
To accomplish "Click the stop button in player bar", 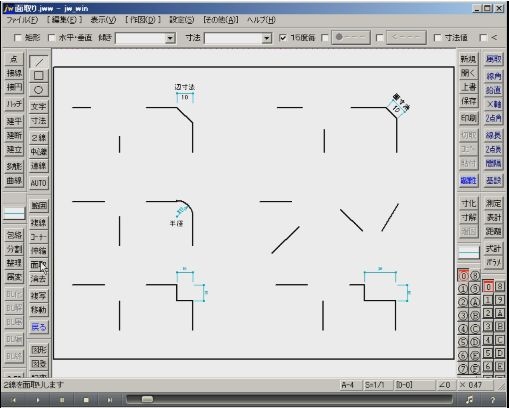I will point(86,399).
